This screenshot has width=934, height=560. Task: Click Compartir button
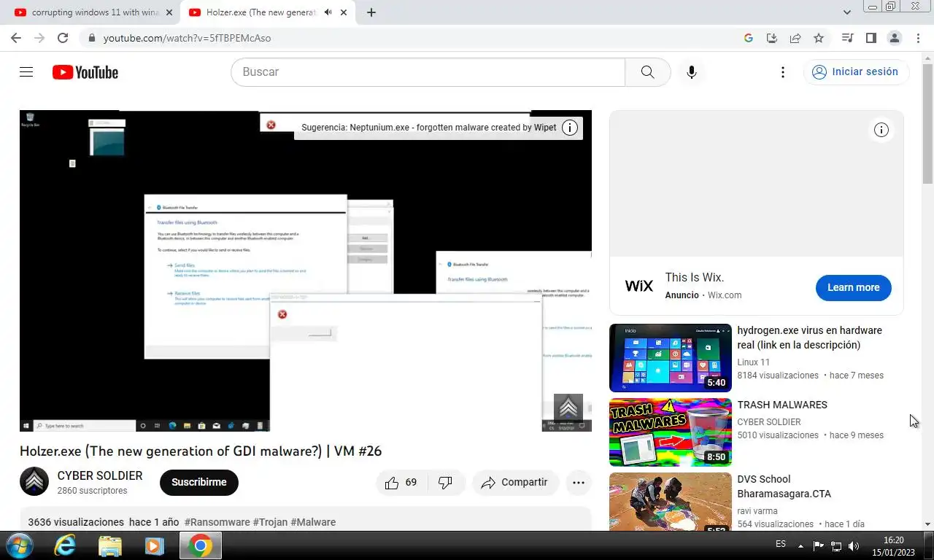pos(515,482)
